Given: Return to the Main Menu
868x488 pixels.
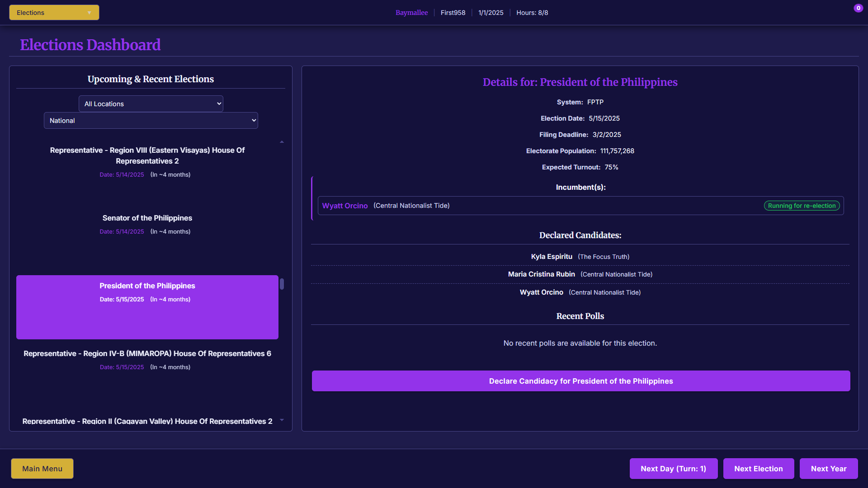Looking at the screenshot, I should point(42,469).
